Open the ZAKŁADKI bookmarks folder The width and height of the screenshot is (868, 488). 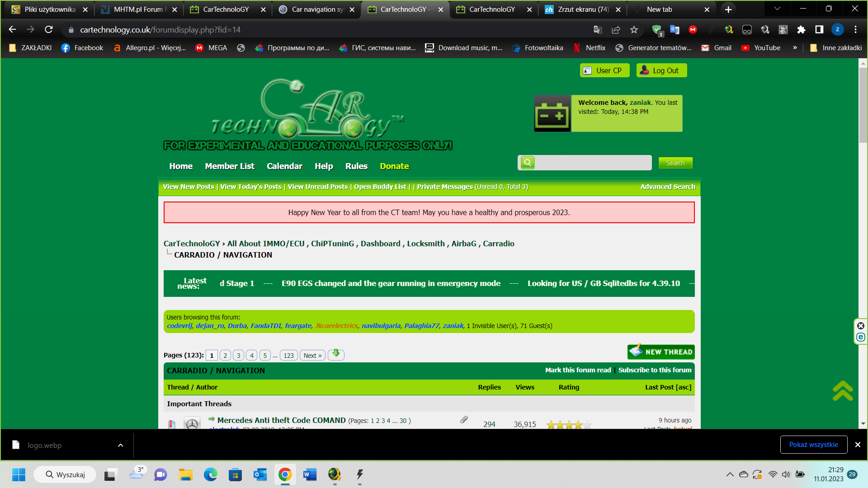[x=30, y=48]
